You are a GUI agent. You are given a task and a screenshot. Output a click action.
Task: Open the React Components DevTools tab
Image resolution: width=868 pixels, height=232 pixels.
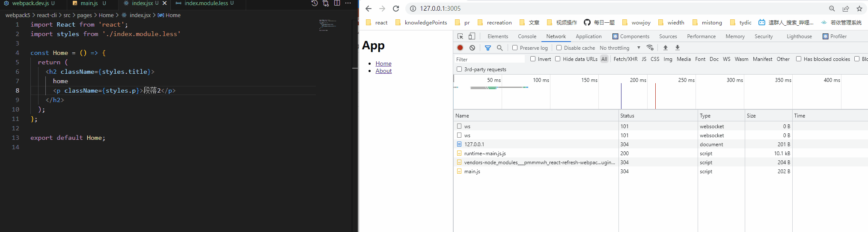[631, 36]
